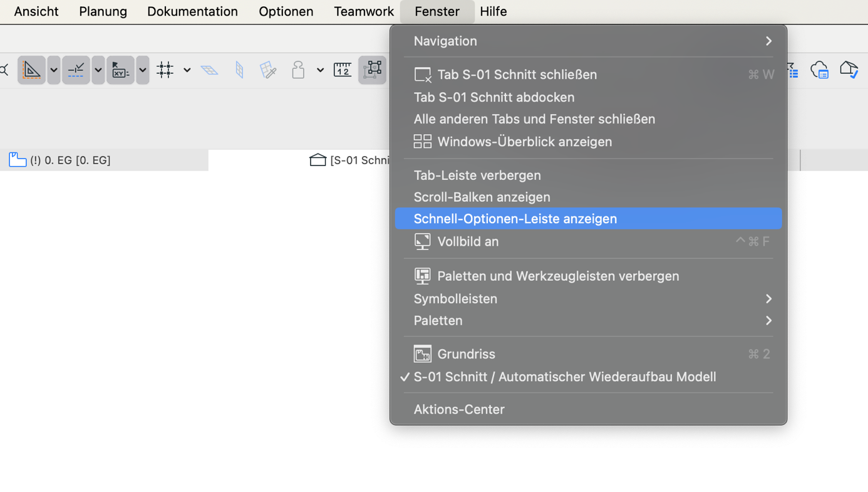Click the ruler measure icon
The width and height of the screenshot is (868, 492).
point(343,70)
